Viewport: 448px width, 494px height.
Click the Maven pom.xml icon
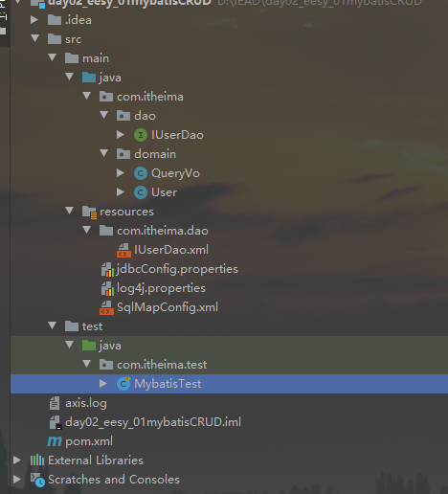(x=55, y=441)
